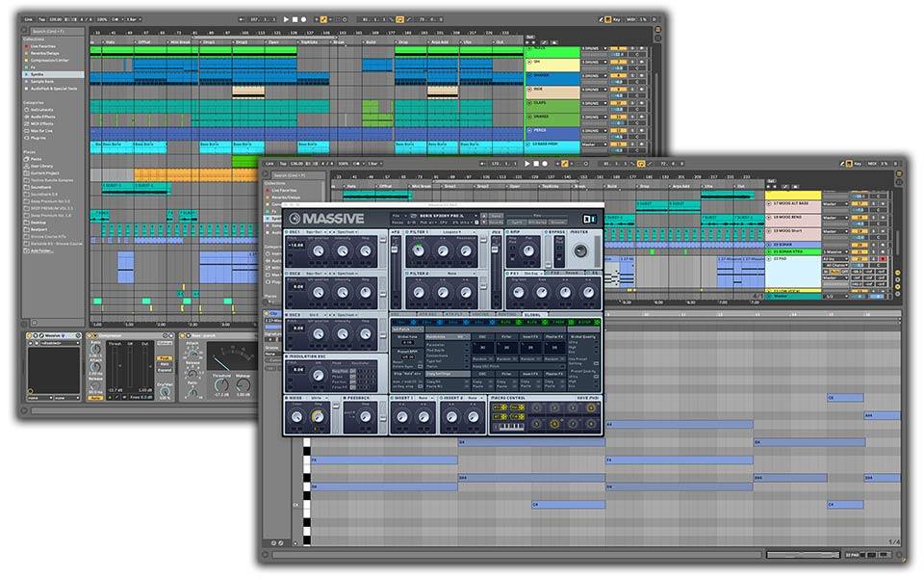
Task: Toggle the Key map mode in back window
Action: click(615, 19)
